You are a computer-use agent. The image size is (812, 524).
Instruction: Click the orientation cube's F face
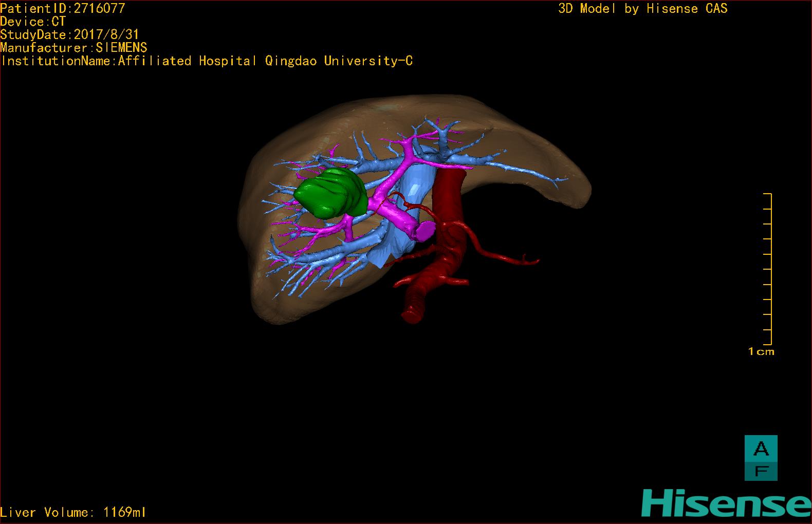[x=761, y=471]
